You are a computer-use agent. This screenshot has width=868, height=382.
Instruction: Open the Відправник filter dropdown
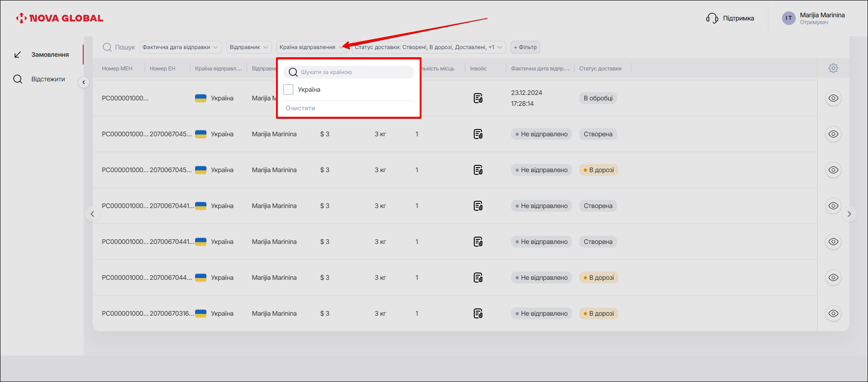(249, 47)
